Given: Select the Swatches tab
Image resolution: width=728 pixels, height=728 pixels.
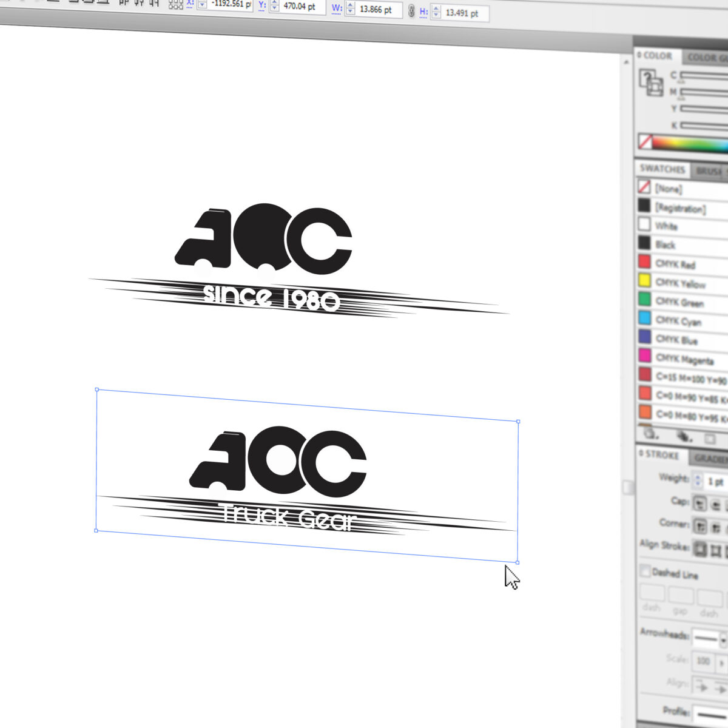Looking at the screenshot, I should 662,169.
